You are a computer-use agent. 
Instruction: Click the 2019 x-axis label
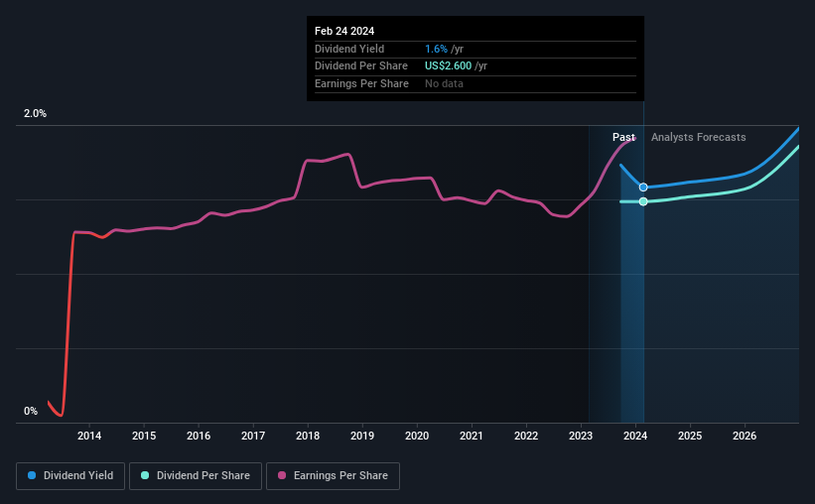coord(362,436)
